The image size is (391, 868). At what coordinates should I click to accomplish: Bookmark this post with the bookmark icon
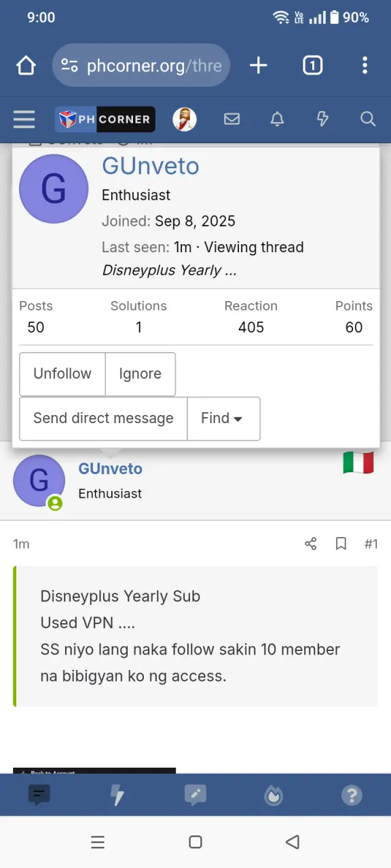tap(341, 544)
